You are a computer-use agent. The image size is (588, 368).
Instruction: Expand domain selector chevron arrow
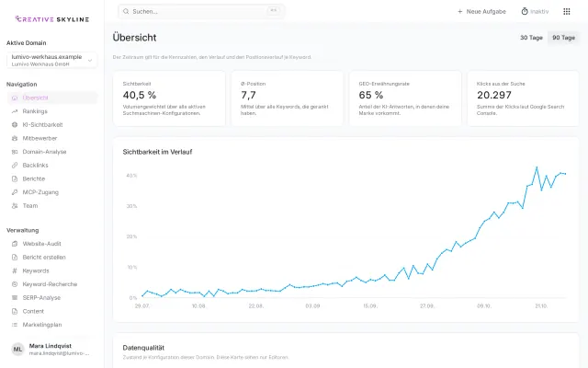click(90, 61)
